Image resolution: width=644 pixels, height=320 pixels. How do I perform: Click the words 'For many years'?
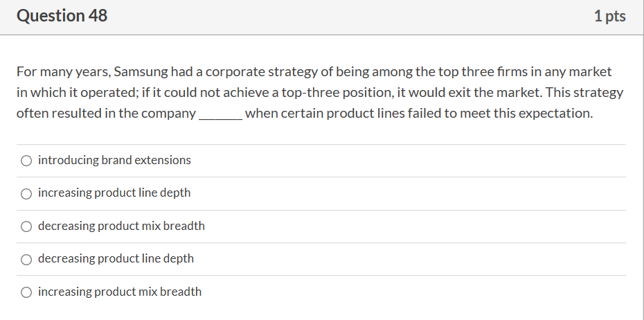click(x=62, y=71)
